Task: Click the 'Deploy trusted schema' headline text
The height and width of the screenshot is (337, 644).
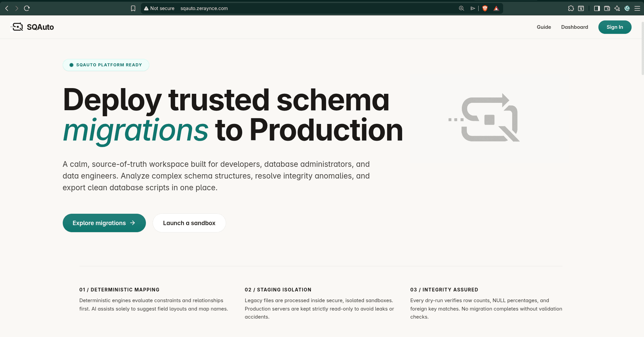Action: [x=226, y=100]
